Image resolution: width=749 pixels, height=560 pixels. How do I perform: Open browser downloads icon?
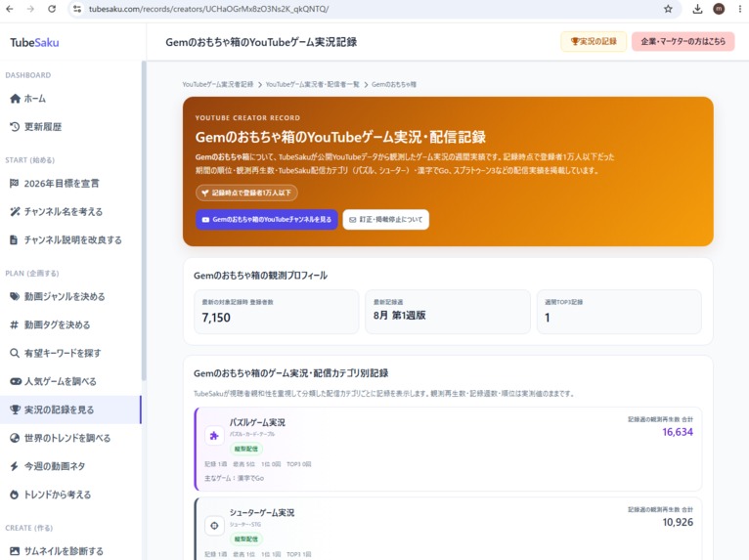(x=697, y=9)
